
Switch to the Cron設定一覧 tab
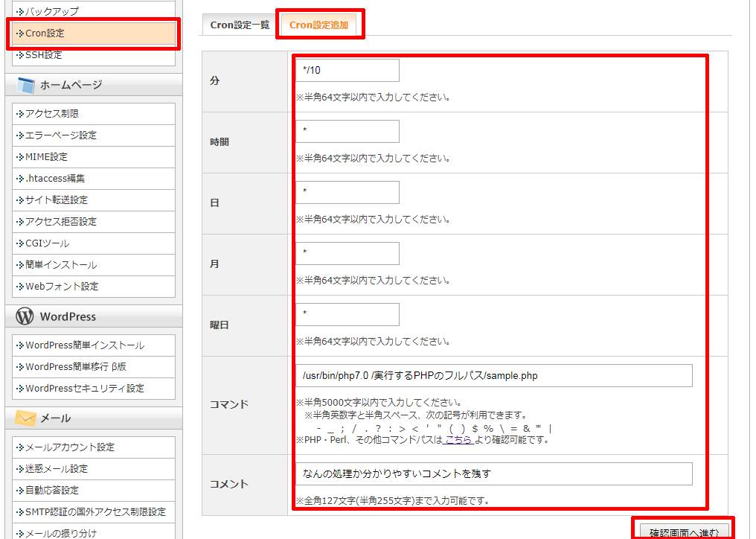(240, 25)
